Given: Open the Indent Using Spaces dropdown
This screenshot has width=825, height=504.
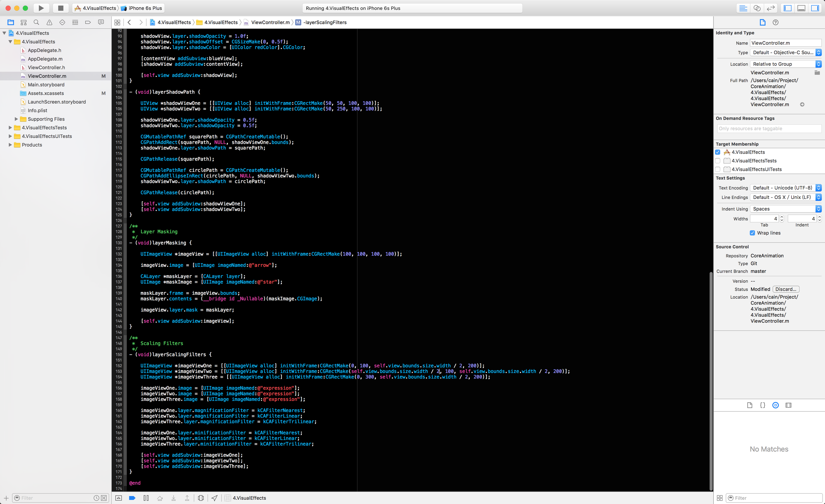Looking at the screenshot, I should 785,209.
